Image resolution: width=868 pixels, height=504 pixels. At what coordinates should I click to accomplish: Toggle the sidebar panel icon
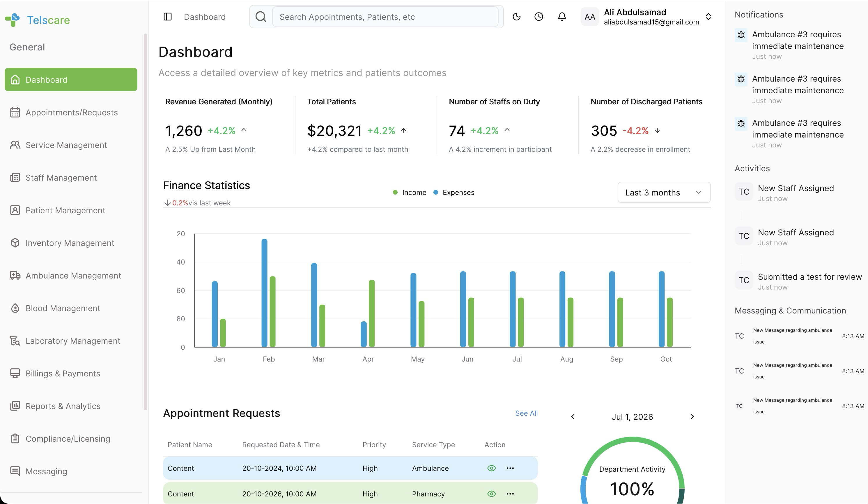(167, 17)
